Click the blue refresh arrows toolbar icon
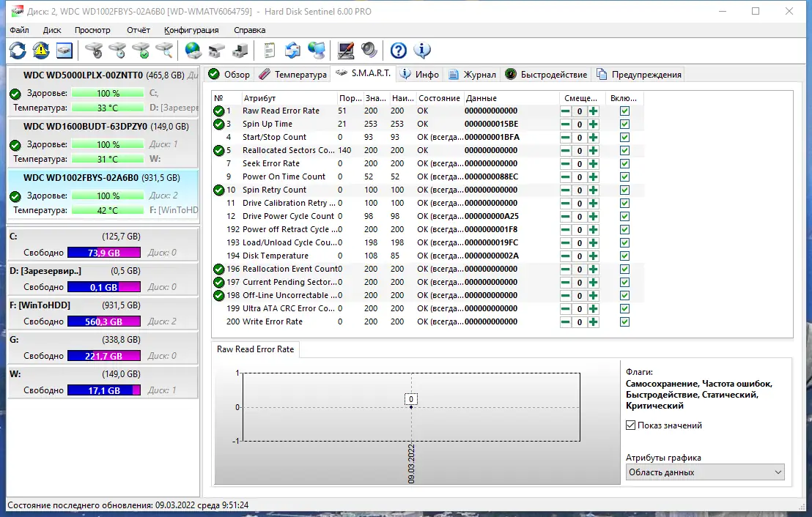The width and height of the screenshot is (812, 517). click(18, 51)
